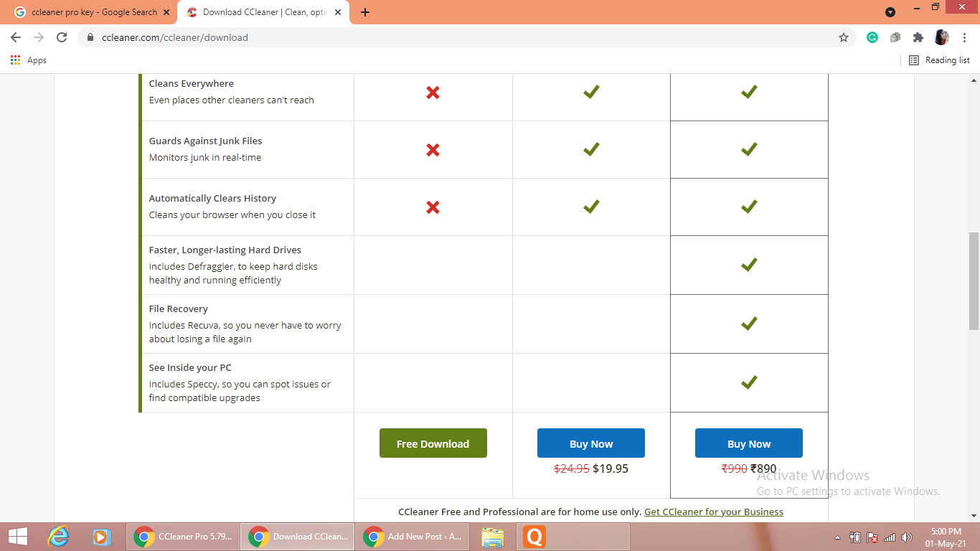
Task: Show hidden system tray icons
Action: tap(837, 537)
